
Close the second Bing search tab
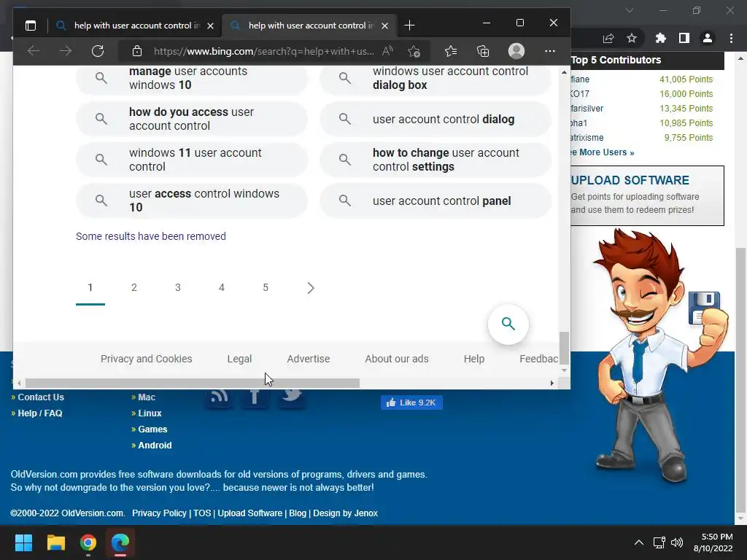(x=385, y=26)
